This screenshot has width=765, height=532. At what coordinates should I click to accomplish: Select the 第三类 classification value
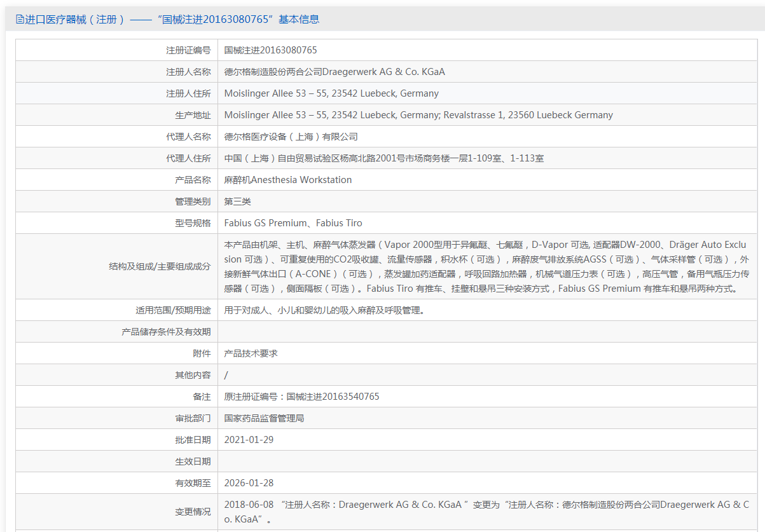(238, 201)
